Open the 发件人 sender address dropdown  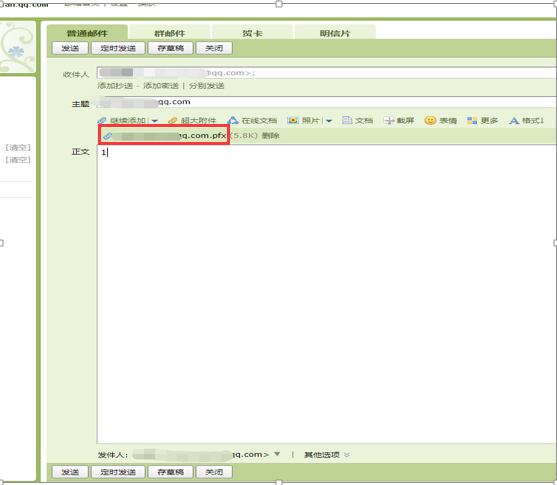pos(277,454)
